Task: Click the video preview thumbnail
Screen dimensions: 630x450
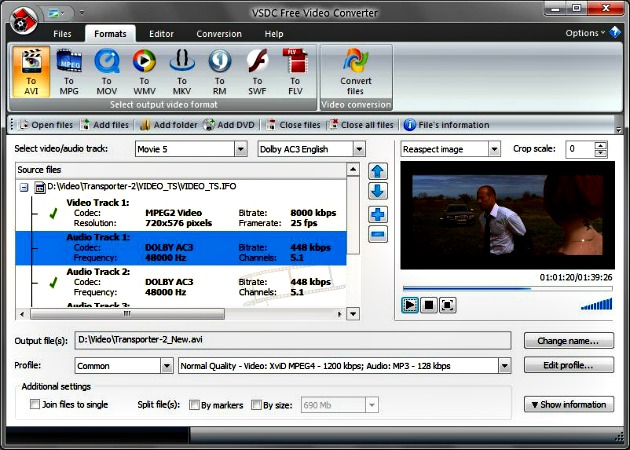Action: 507,215
